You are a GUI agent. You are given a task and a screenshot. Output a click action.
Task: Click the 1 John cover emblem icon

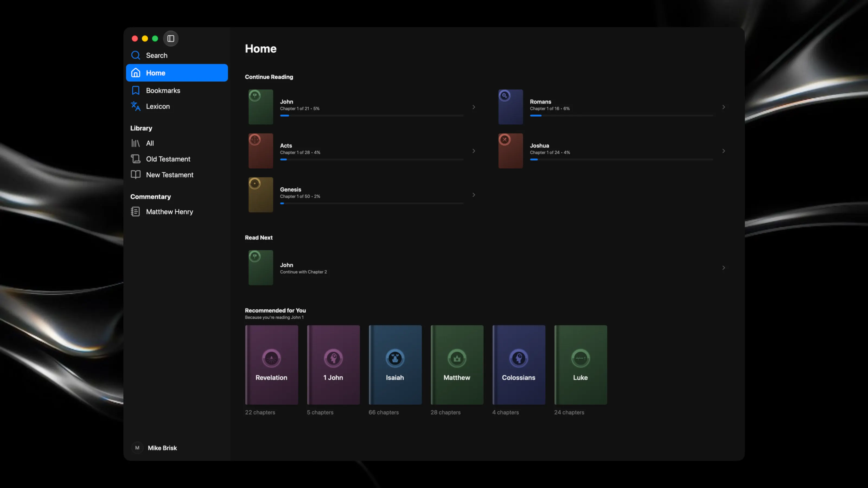[x=333, y=358]
